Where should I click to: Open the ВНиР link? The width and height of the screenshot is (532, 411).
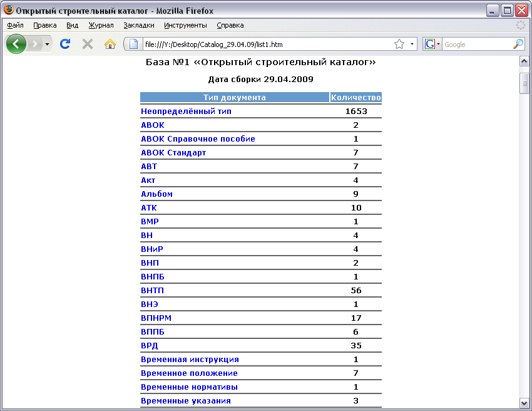[x=152, y=249]
